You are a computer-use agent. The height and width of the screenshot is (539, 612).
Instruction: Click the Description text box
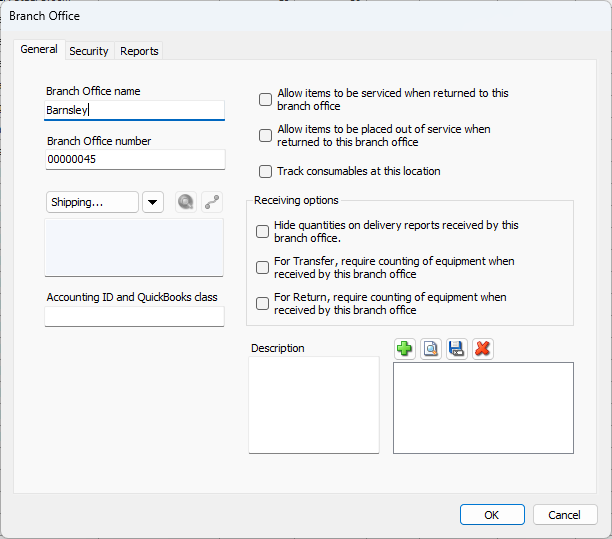[x=314, y=405]
